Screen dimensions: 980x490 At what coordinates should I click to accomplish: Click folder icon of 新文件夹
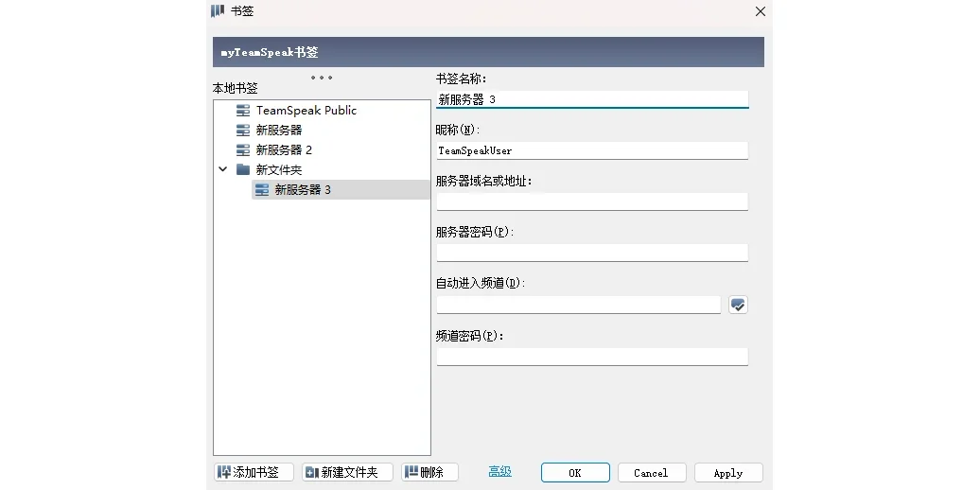tap(243, 169)
